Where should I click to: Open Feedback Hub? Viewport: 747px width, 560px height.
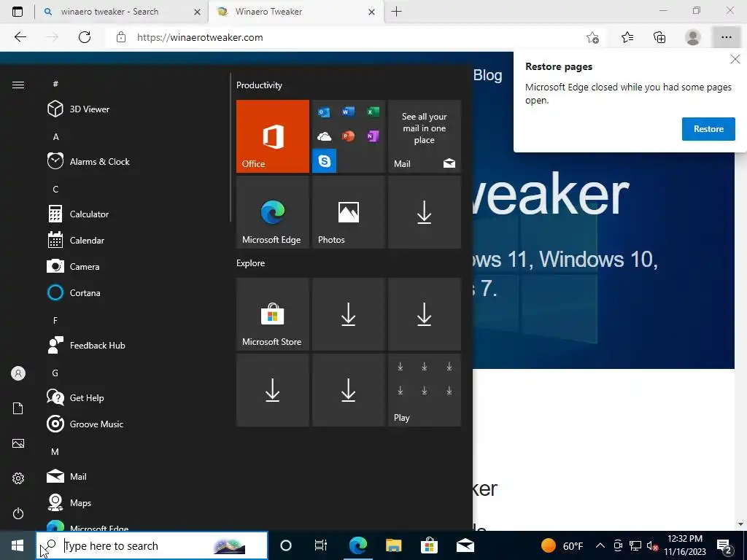pyautogui.click(x=133, y=345)
